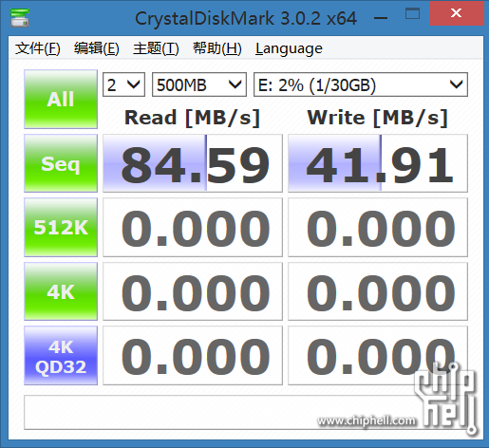
Task: Open the 编辑(E) menu
Action: [97, 48]
